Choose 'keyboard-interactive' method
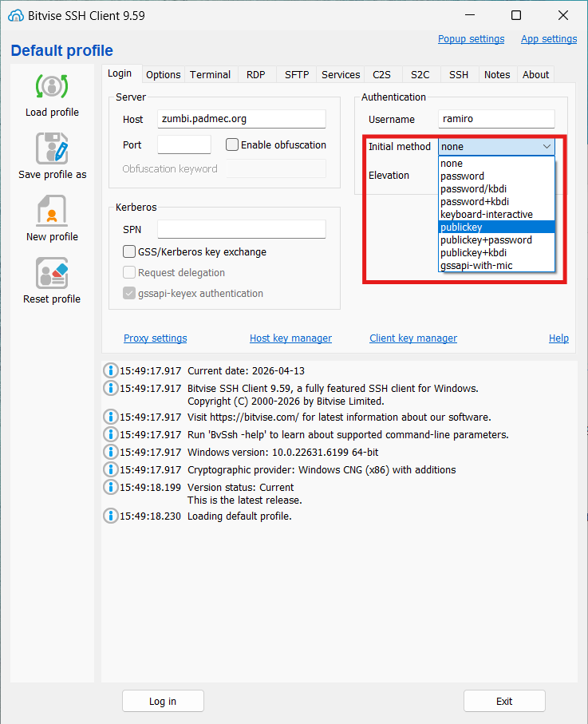Viewport: 588px width, 724px height. [496, 214]
